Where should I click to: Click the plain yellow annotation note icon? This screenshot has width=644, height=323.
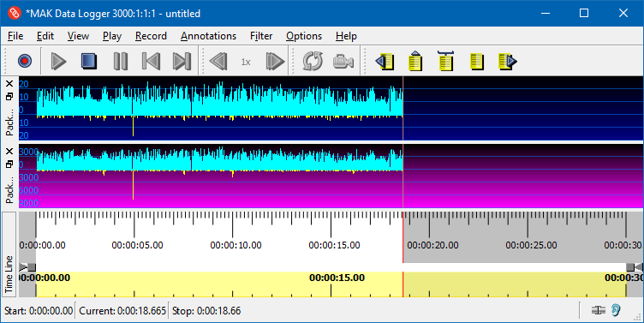(x=476, y=62)
